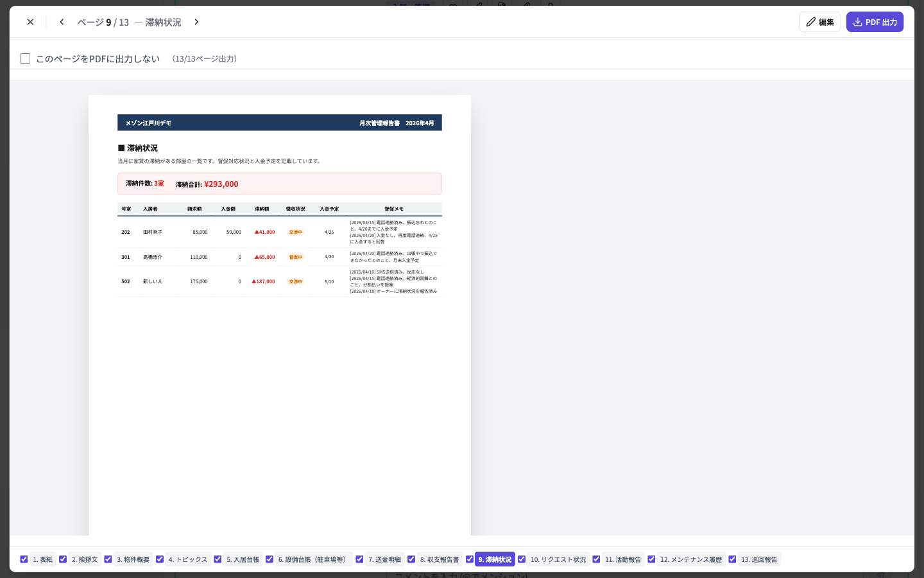This screenshot has width=924, height=578.
Task: Jump to 5. 入居台帳 page tab
Action: (243, 559)
